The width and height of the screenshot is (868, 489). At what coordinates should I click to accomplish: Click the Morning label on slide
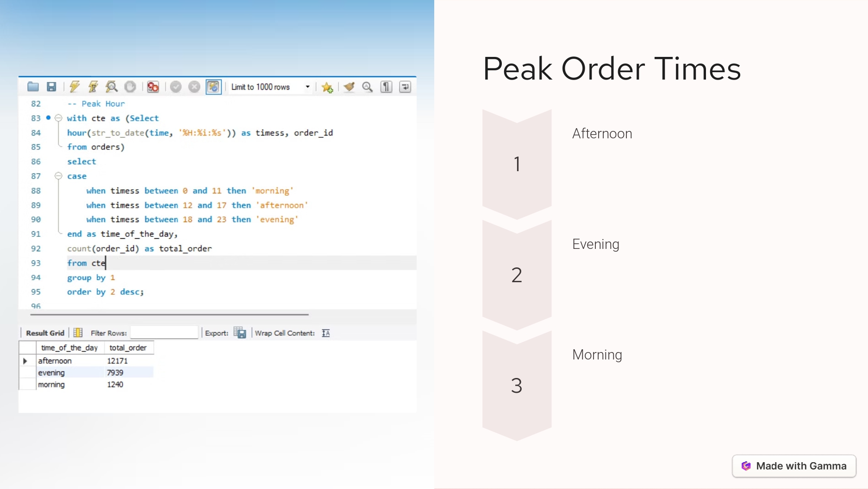597,355
